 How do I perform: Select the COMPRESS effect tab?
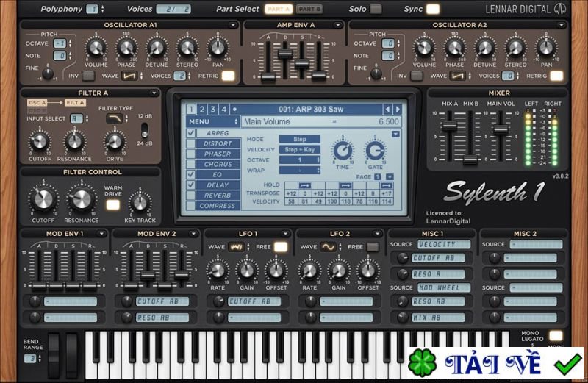tap(218, 206)
